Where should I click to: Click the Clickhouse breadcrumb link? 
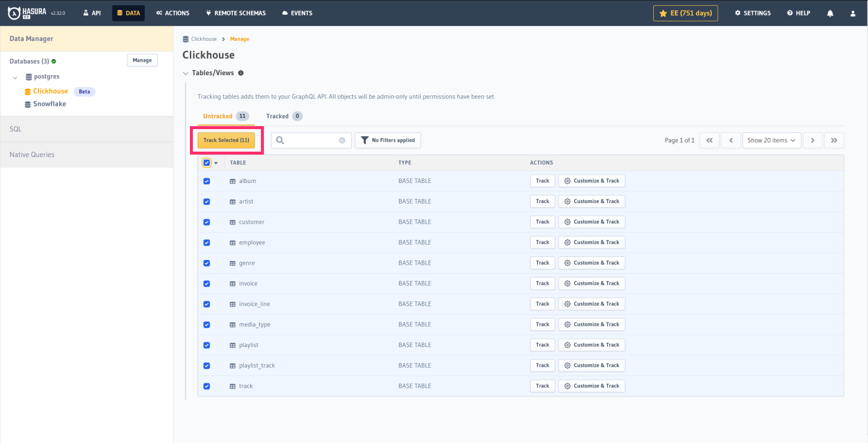(204, 39)
